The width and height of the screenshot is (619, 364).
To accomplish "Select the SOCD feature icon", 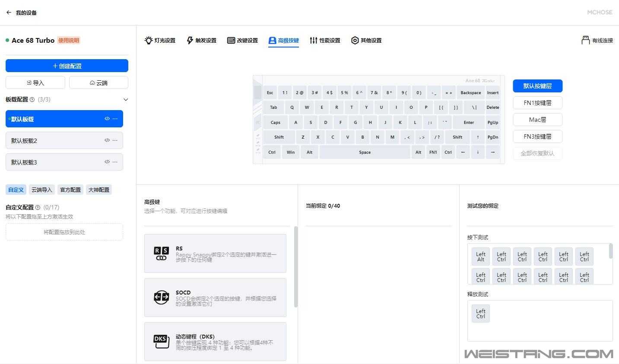I will coord(161,298).
